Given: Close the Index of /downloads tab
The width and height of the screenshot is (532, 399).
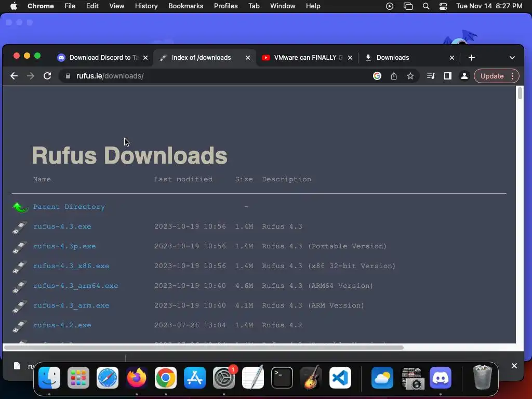Looking at the screenshot, I should pos(248,58).
